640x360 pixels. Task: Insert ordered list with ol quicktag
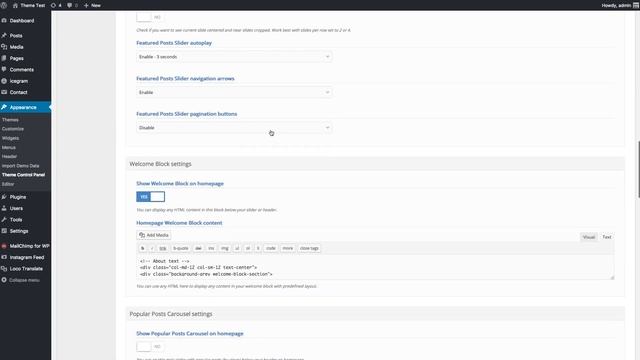point(248,248)
